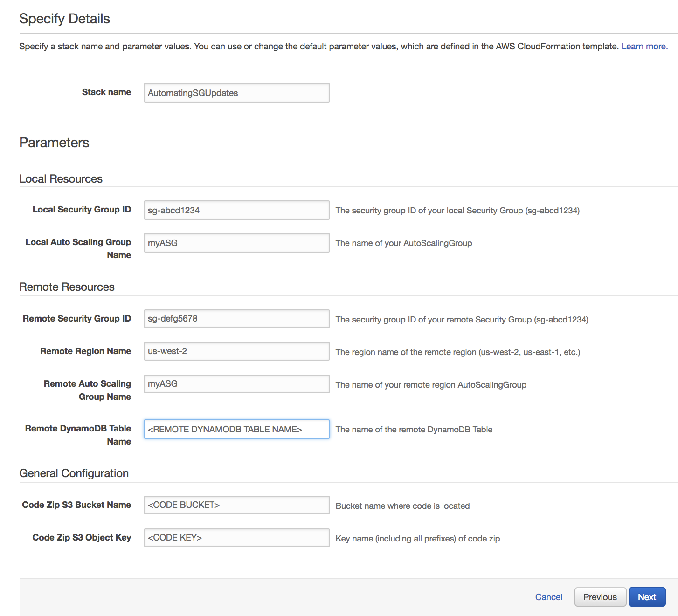This screenshot has width=678, height=616.
Task: Click the Local Security Group ID label
Action: pos(82,210)
